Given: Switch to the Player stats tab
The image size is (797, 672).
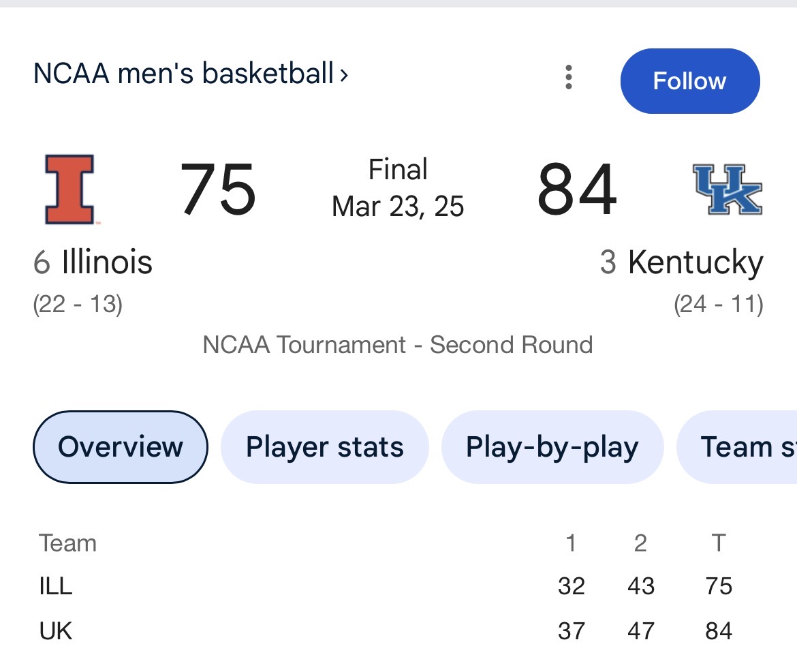Looking at the screenshot, I should [x=325, y=446].
